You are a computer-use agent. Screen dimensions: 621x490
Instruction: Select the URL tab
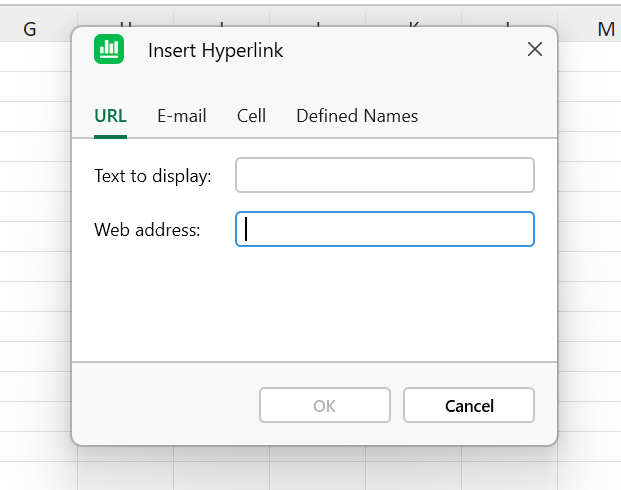(x=110, y=116)
